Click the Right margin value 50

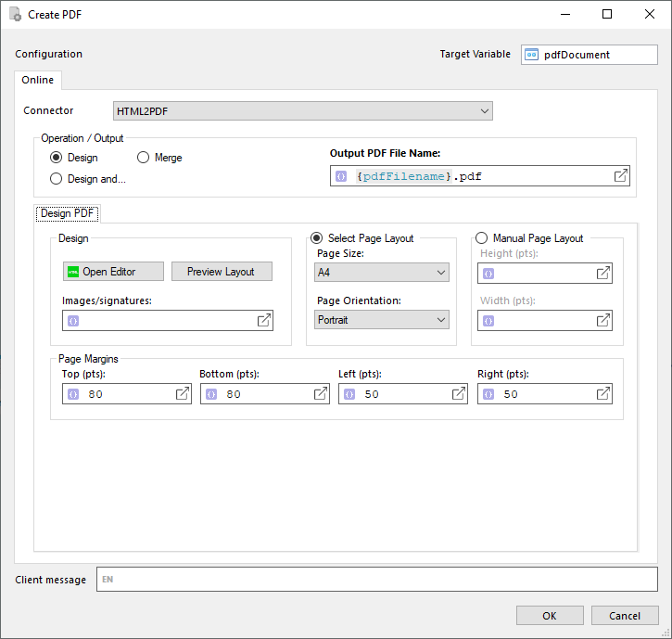[x=511, y=394]
